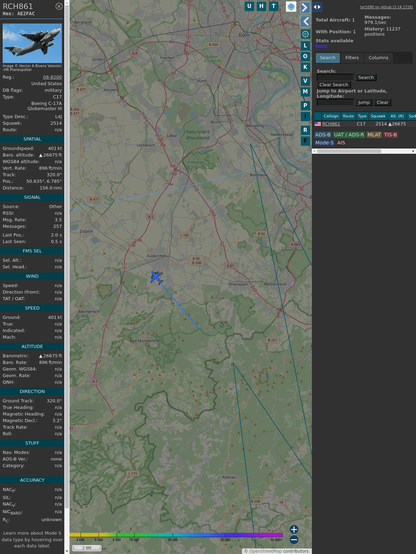Sort table by Callsign column

point(331,116)
